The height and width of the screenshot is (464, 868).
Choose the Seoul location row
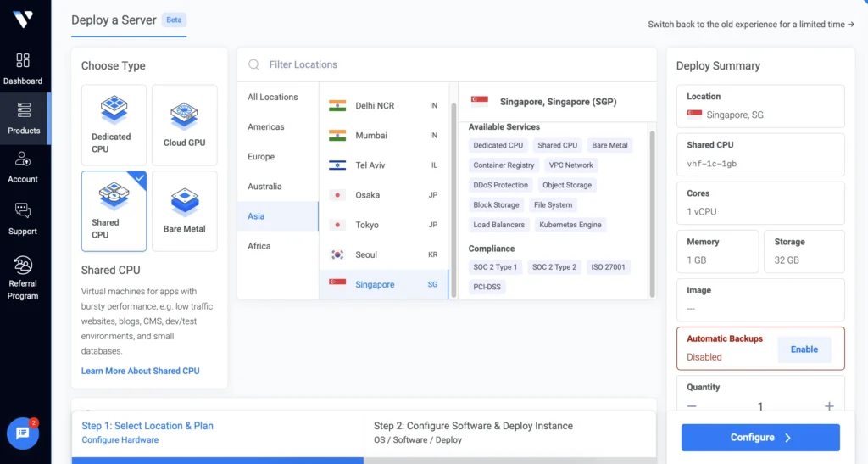click(x=384, y=254)
